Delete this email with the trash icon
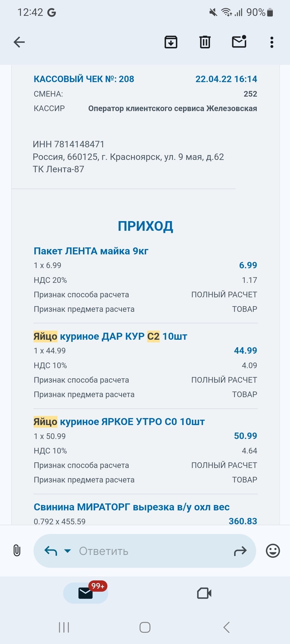The image size is (290, 644). pyautogui.click(x=205, y=42)
